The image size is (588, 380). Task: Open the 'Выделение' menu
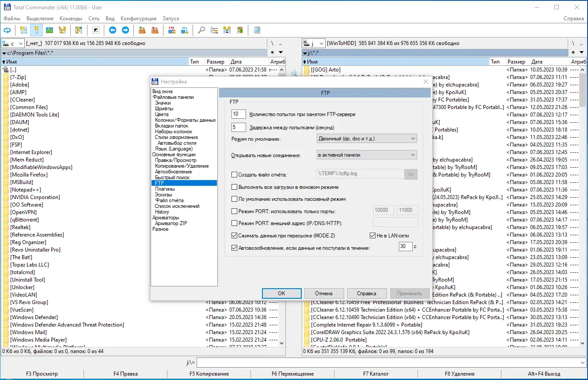[40, 19]
